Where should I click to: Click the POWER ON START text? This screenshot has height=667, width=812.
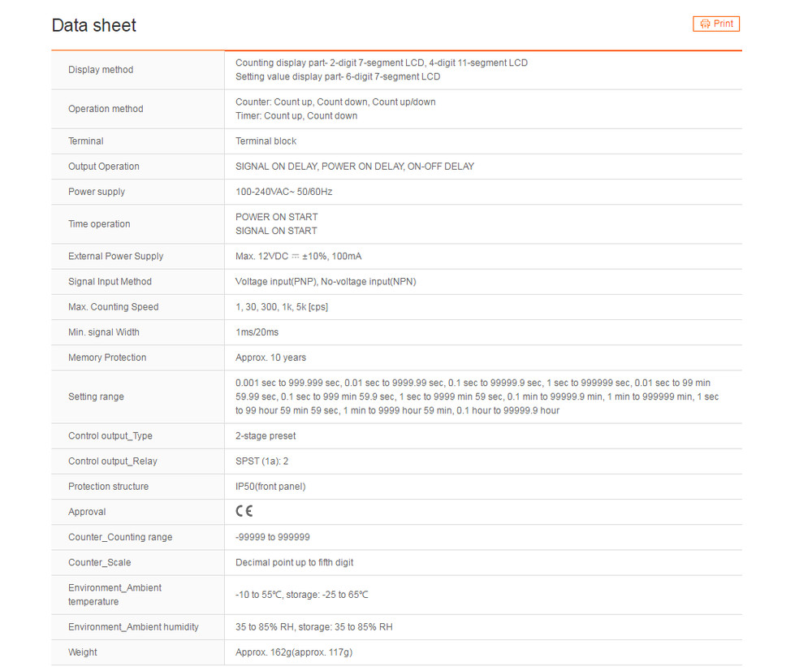coord(276,217)
